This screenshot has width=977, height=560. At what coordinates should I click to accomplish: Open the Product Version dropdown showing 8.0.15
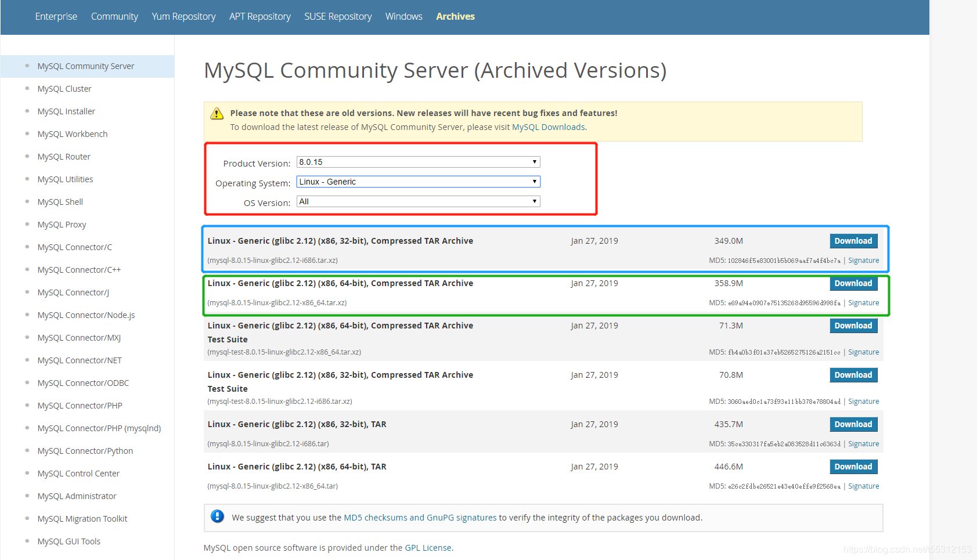click(x=418, y=162)
